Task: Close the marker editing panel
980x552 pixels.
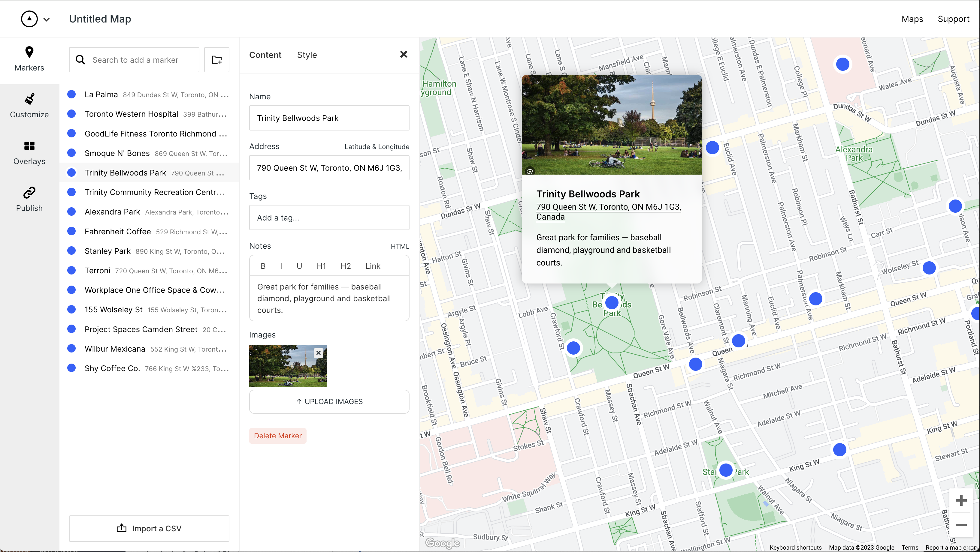Action: 404,54
